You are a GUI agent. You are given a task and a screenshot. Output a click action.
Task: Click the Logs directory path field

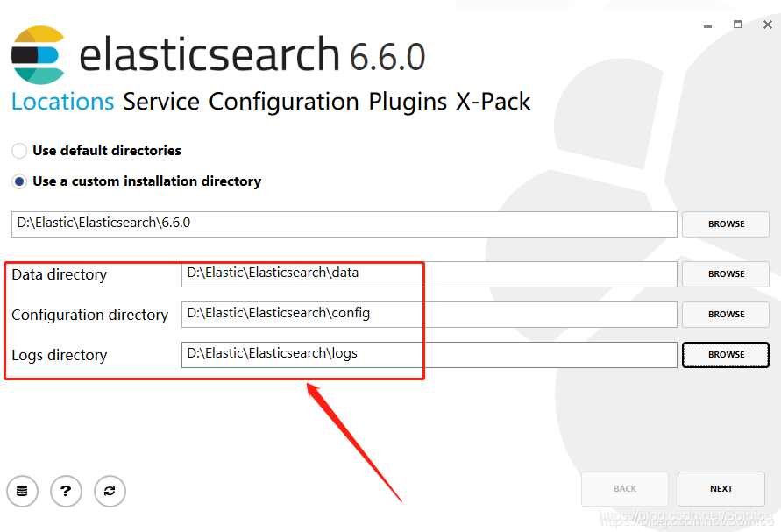click(430, 355)
